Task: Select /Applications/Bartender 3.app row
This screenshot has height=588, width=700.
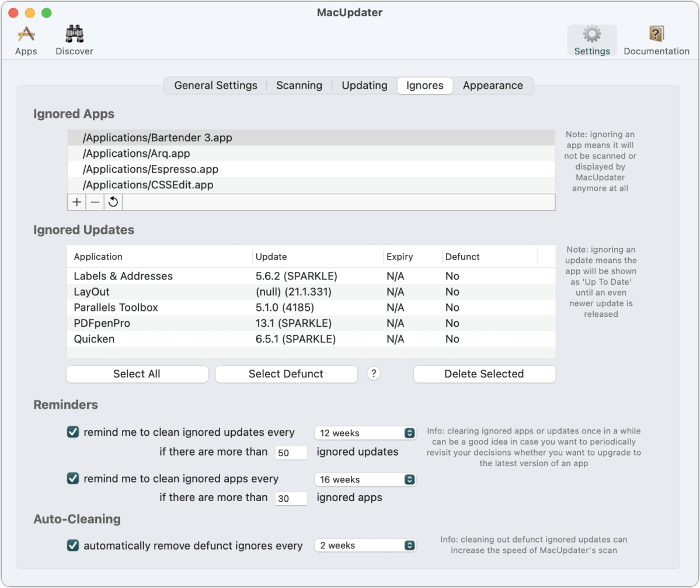Action: (x=311, y=138)
